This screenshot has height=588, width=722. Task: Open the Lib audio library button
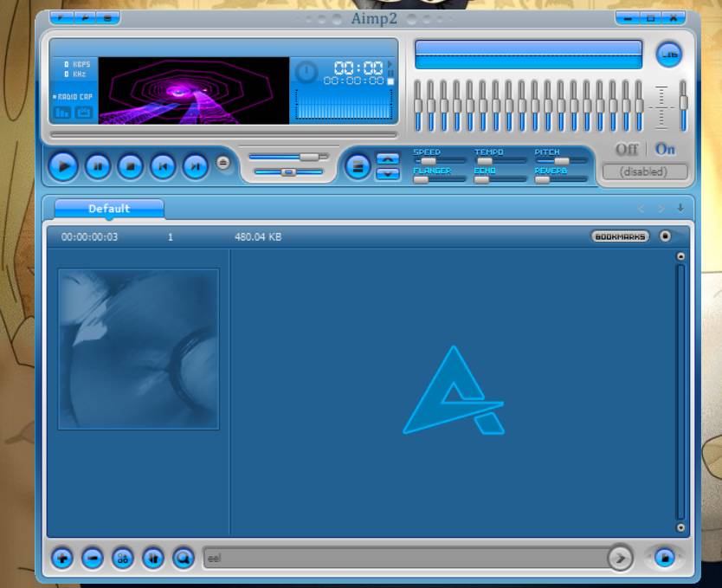(x=668, y=55)
